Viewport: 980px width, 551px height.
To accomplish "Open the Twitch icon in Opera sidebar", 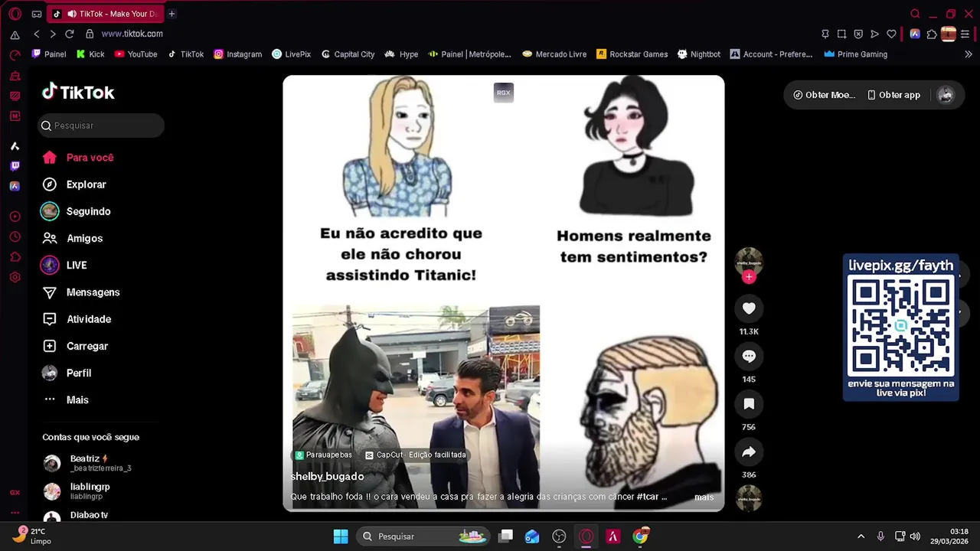I will click(15, 166).
